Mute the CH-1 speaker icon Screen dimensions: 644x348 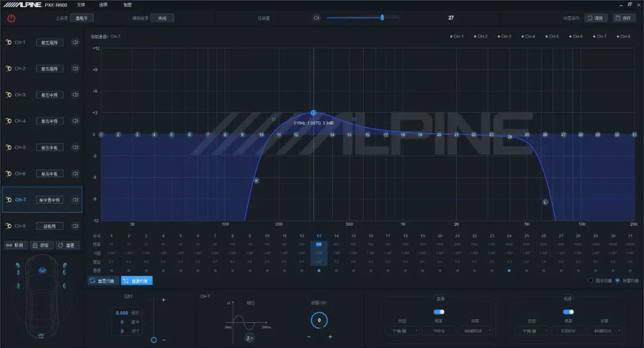tap(75, 42)
